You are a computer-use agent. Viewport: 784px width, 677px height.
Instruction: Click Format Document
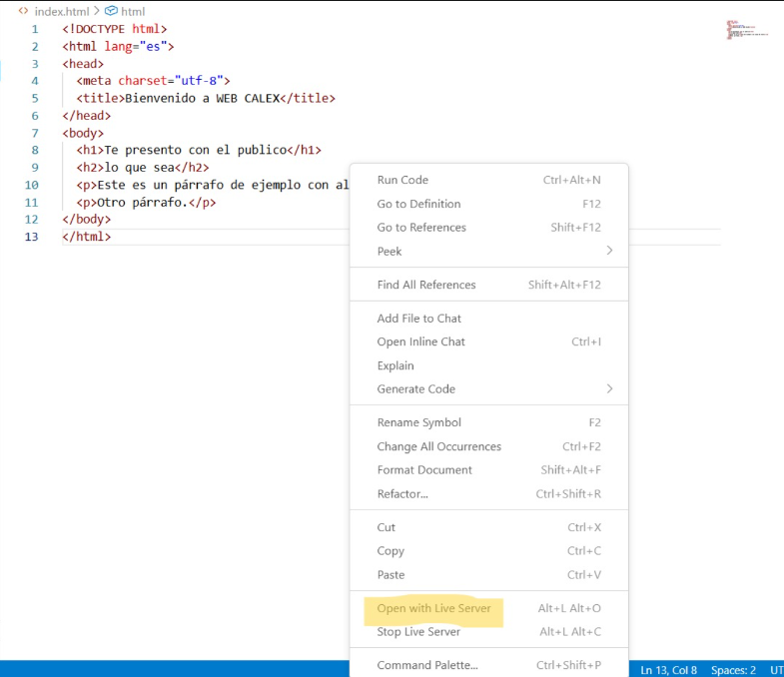coord(489,470)
